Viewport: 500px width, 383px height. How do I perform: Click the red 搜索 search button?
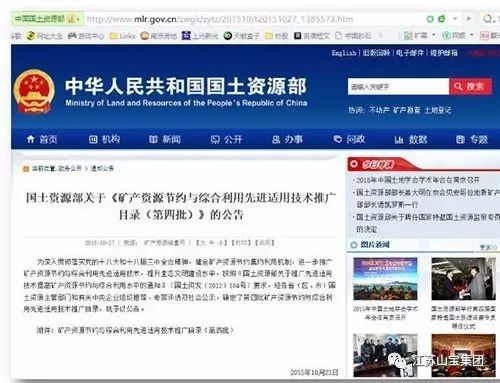pyautogui.click(x=470, y=87)
